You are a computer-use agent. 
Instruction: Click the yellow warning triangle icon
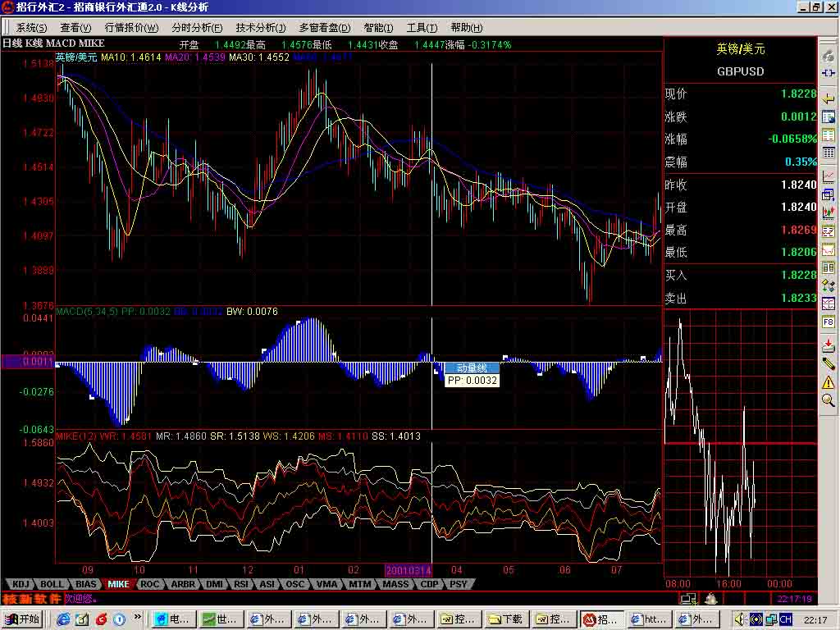[x=829, y=382]
